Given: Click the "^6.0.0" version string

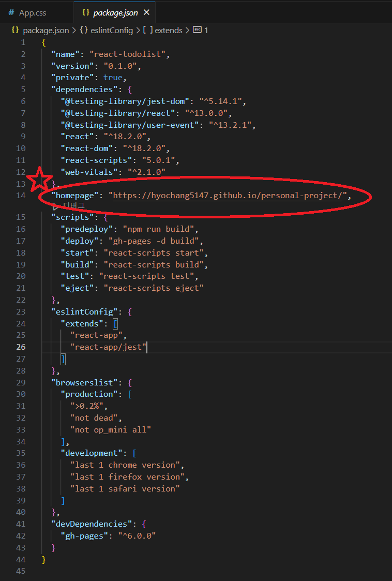Looking at the screenshot, I should point(137,536).
